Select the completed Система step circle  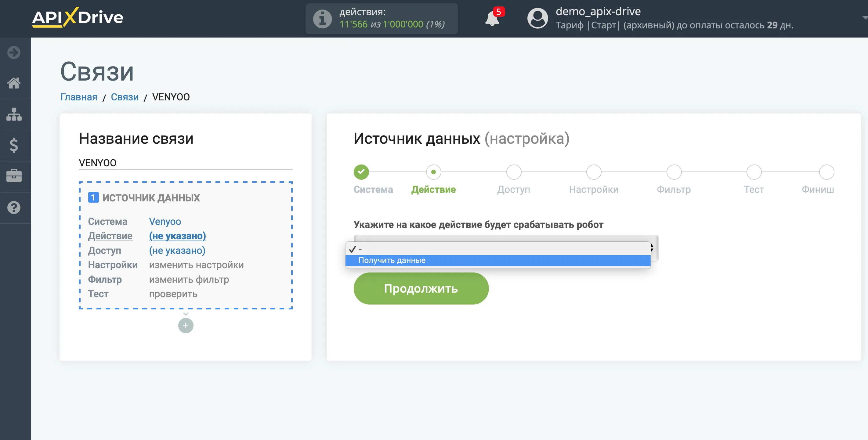(361, 172)
